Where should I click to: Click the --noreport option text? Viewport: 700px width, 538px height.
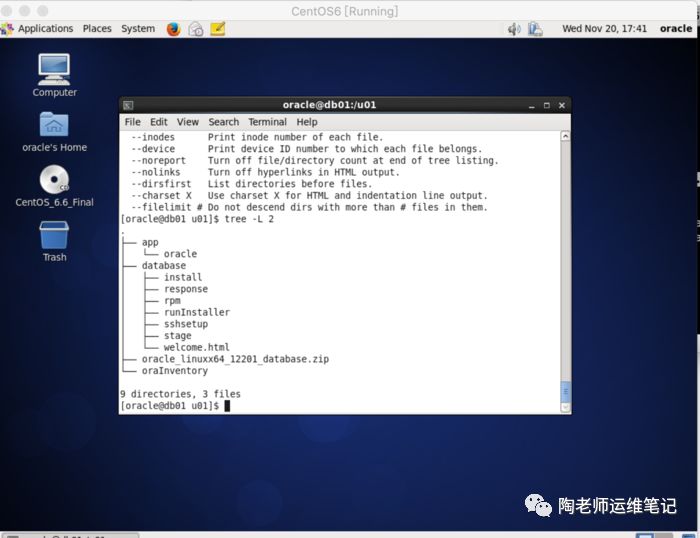[x=158, y=160]
